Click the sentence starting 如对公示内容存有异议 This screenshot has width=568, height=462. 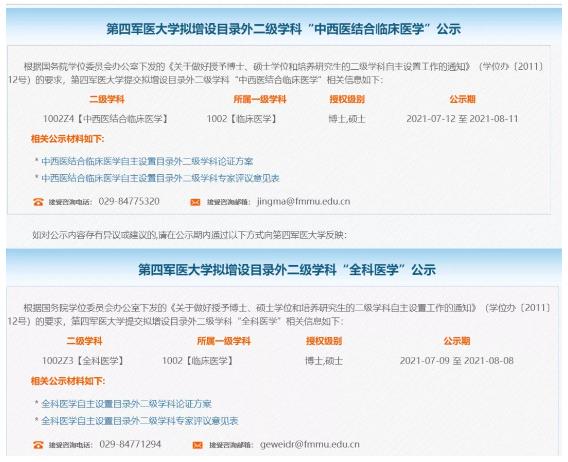point(189,235)
